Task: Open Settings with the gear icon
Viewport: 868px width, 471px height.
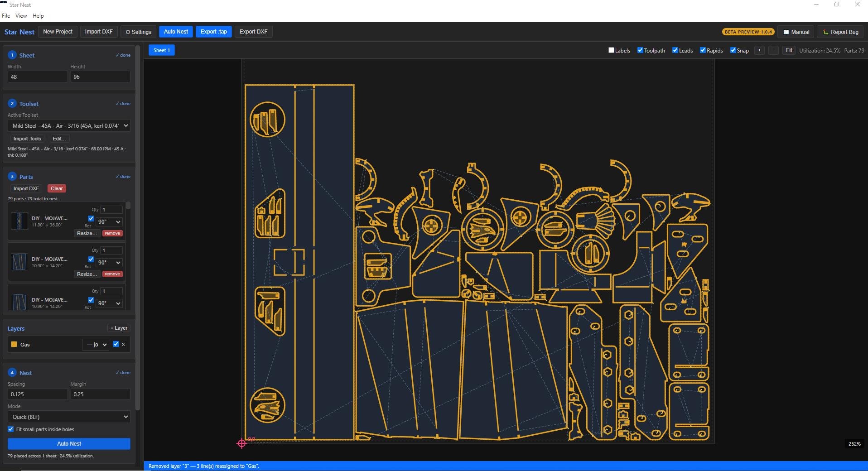Action: coord(138,32)
